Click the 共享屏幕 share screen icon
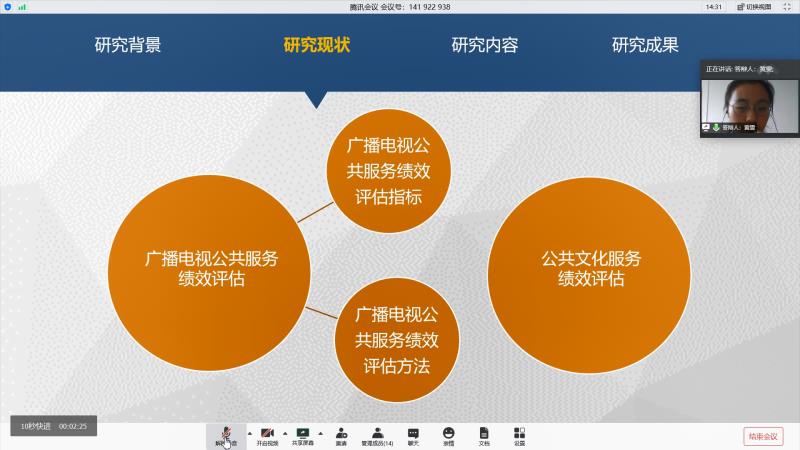The image size is (800, 450). pos(302,434)
